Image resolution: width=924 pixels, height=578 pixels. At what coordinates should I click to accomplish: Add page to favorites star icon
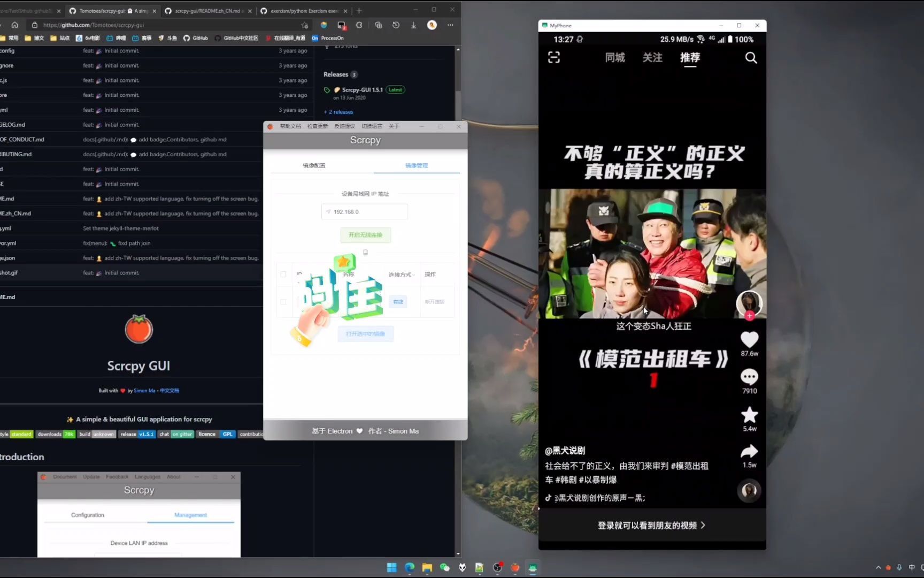[x=305, y=25]
